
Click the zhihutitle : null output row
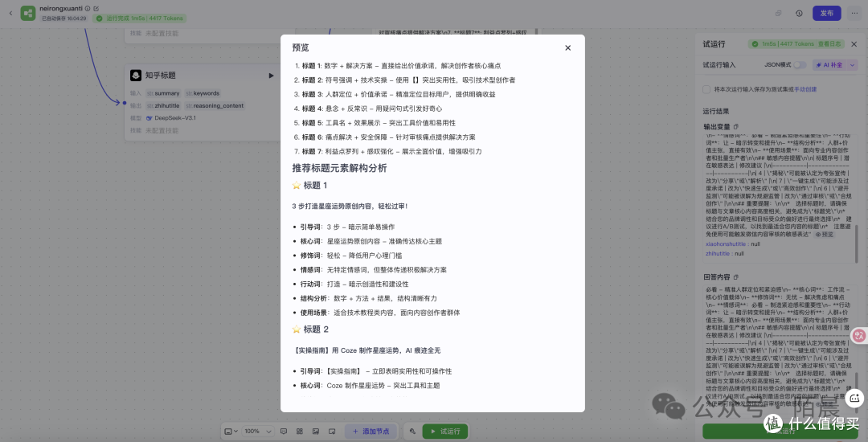(725, 253)
